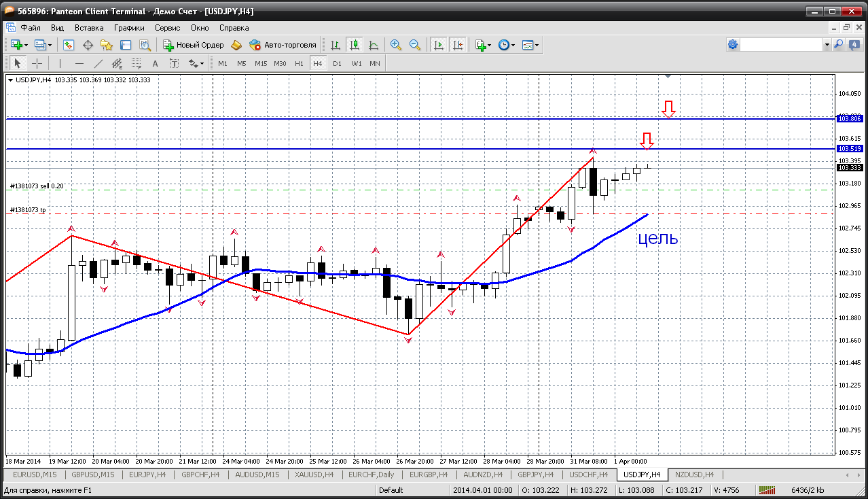Click the New Chart icon
The height and width of the screenshot is (499, 868).
15,45
